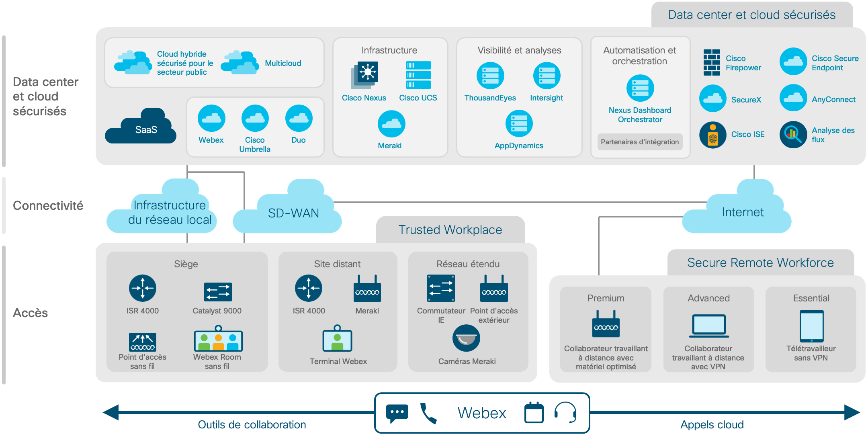The height and width of the screenshot is (434, 868).
Task: Click the Visibilité et analyses heading
Action: tap(519, 50)
